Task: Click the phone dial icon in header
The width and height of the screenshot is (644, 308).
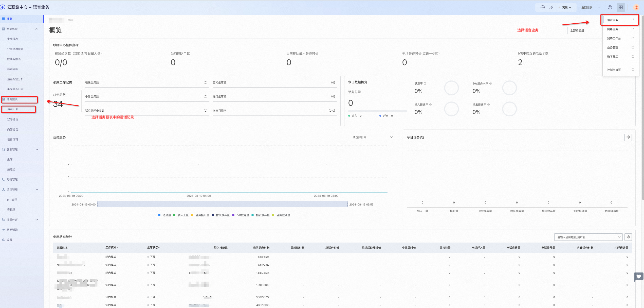Action: pyautogui.click(x=551, y=7)
